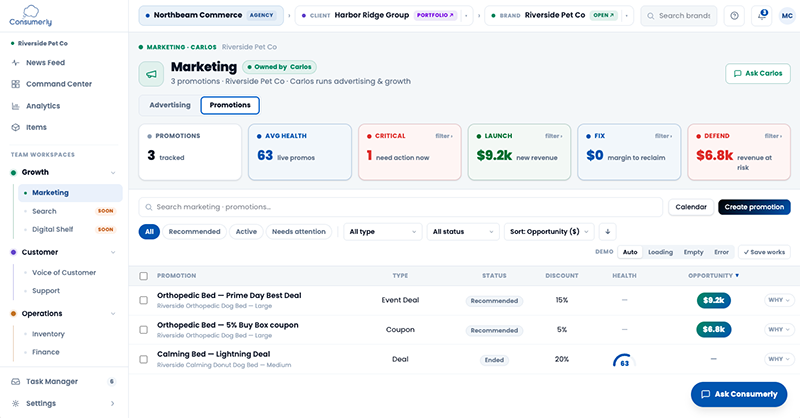The width and height of the screenshot is (800, 418).
Task: Expand WHY for Prime Day Best Deal
Action: click(779, 301)
